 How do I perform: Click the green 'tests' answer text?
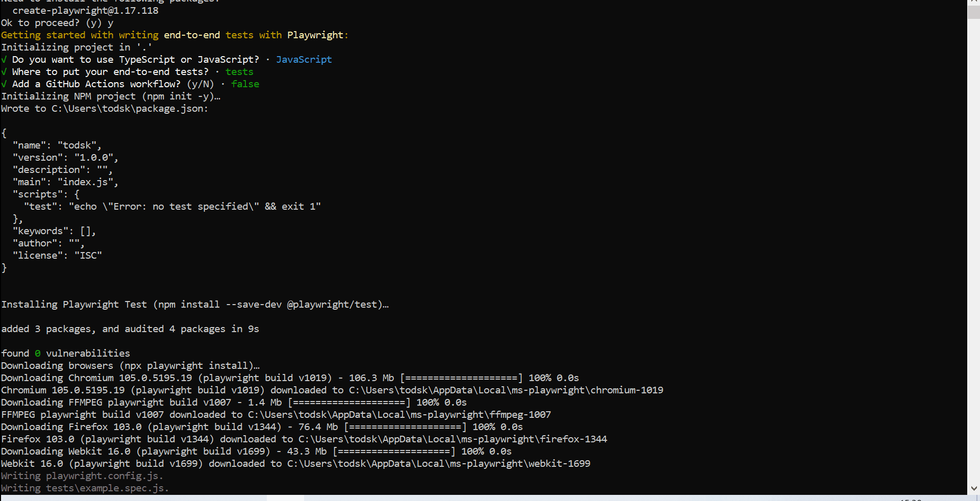coord(239,72)
